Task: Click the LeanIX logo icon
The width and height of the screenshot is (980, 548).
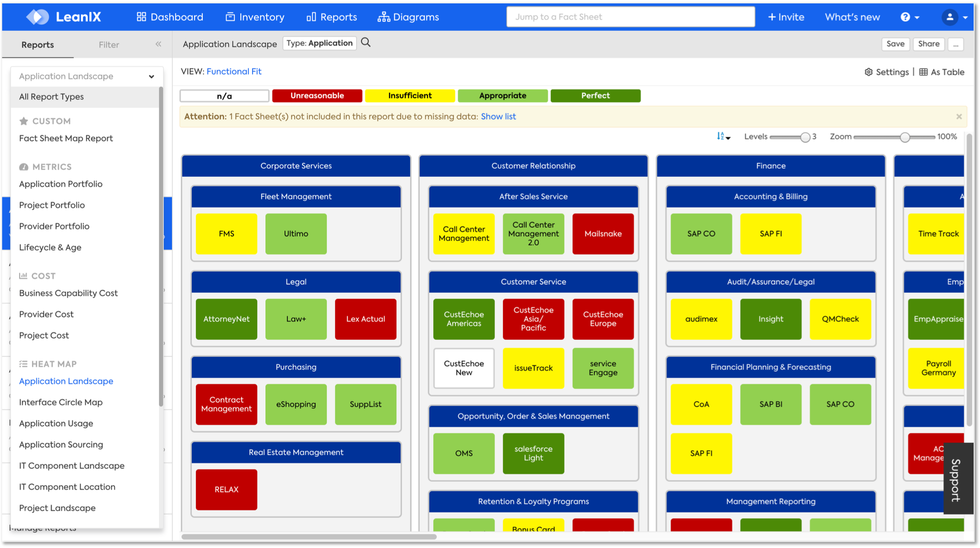Action: click(x=38, y=17)
